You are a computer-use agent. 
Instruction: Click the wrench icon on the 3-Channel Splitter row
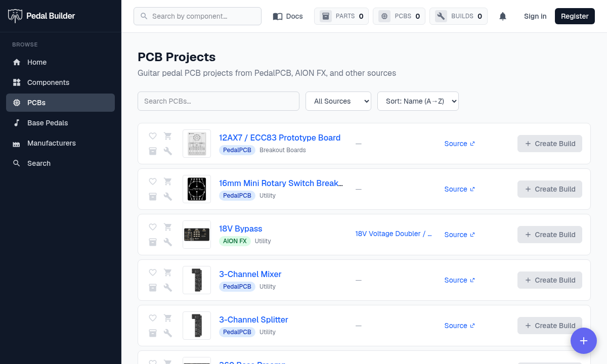(x=168, y=333)
